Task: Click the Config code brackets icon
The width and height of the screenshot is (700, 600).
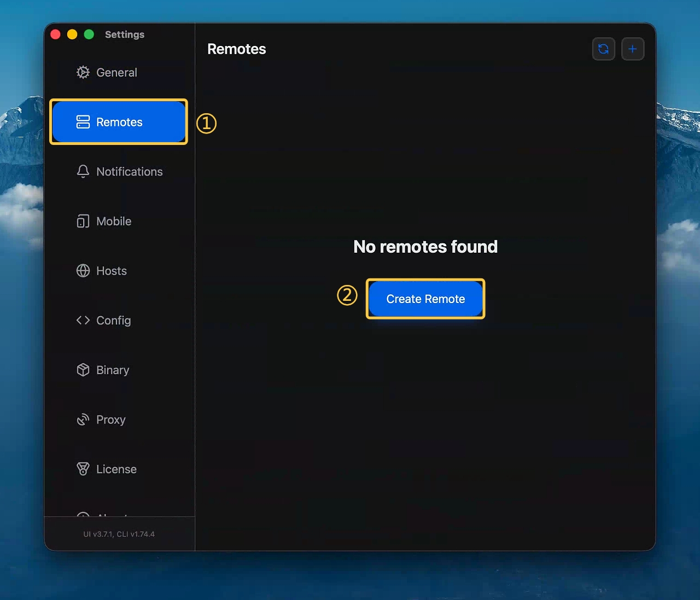Action: [x=83, y=320]
